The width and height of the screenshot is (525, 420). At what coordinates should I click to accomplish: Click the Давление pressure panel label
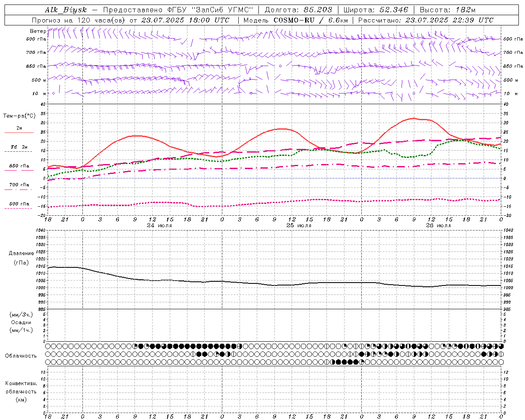coord(21,253)
